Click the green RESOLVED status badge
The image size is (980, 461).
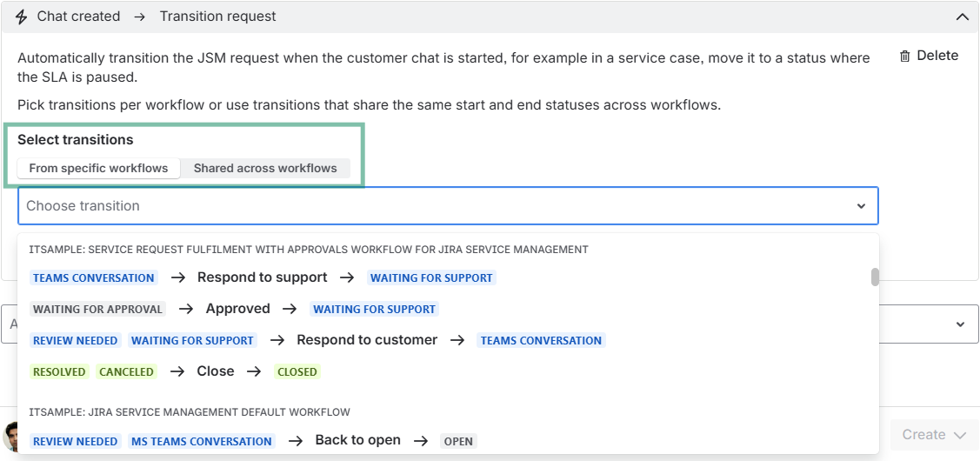click(59, 372)
